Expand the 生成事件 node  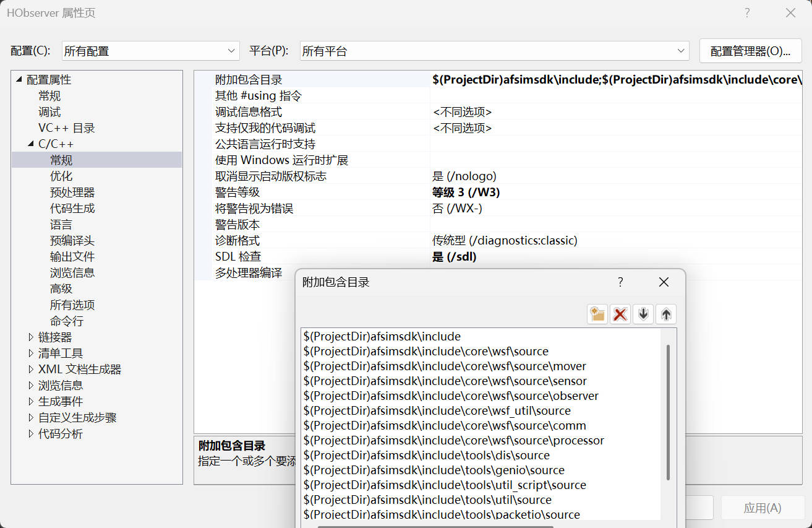(32, 402)
